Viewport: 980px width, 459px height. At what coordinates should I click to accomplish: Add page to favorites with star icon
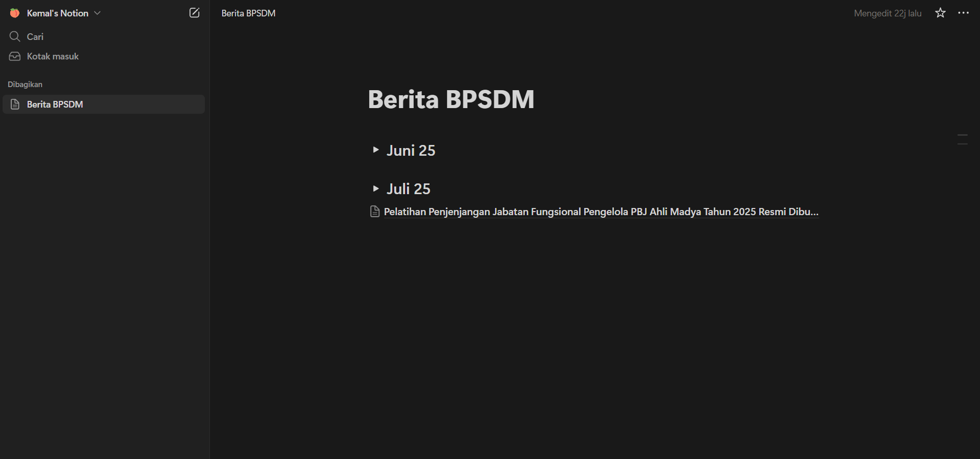(x=941, y=13)
